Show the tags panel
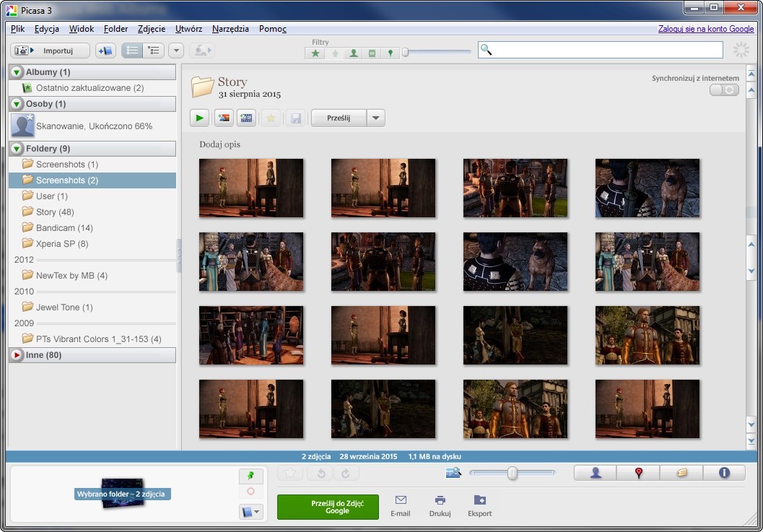 681,473
